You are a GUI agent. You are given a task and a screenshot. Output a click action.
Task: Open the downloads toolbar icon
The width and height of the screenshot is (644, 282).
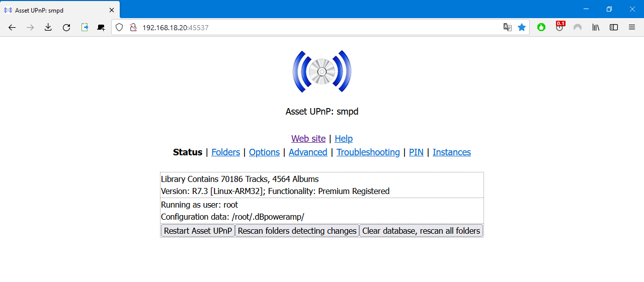[x=48, y=28]
